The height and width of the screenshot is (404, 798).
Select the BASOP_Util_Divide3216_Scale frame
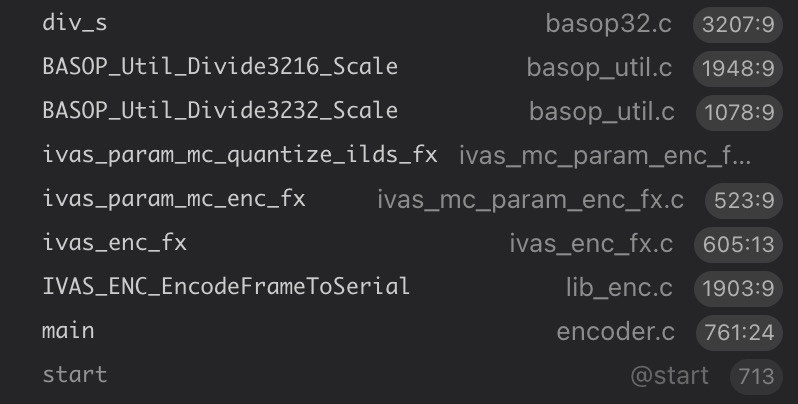pyautogui.click(x=220, y=67)
